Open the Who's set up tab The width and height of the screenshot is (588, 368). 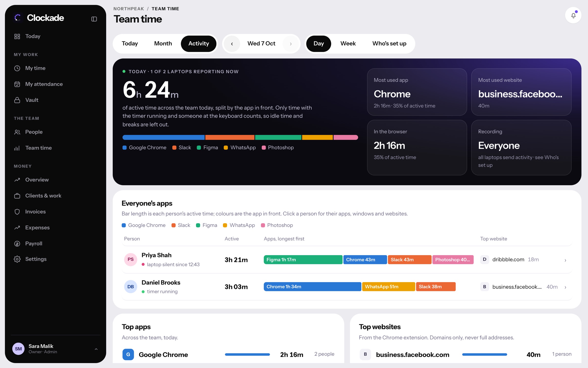[x=389, y=44]
